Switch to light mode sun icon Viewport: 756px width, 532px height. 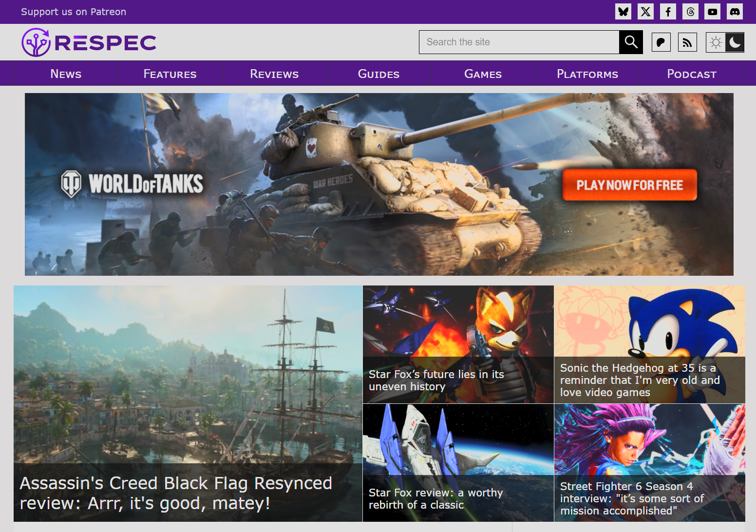(x=716, y=42)
